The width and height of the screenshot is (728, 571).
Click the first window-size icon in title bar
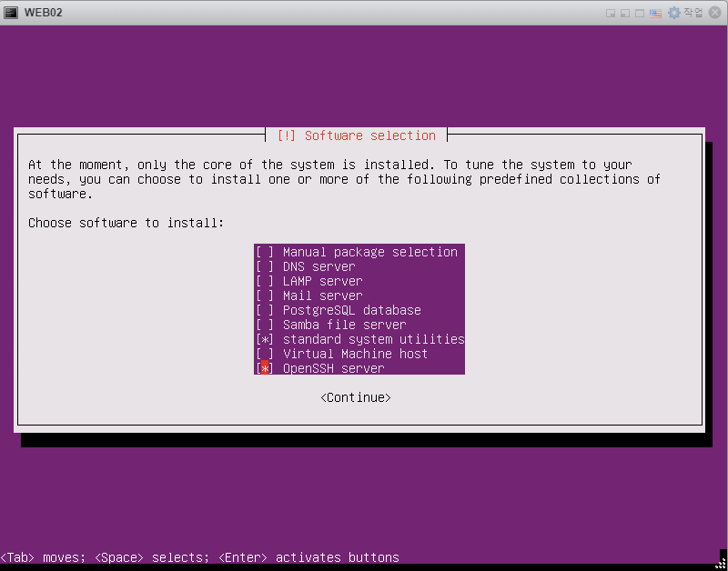click(x=611, y=13)
